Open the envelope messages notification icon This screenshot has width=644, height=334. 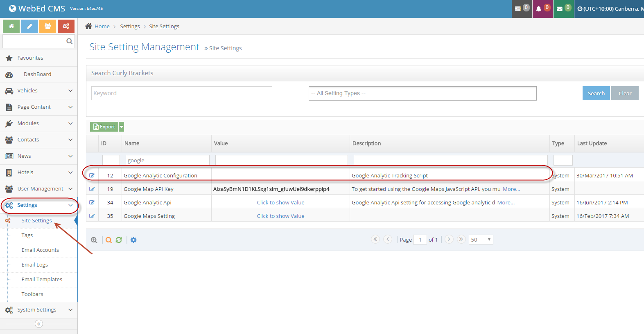[563, 9]
